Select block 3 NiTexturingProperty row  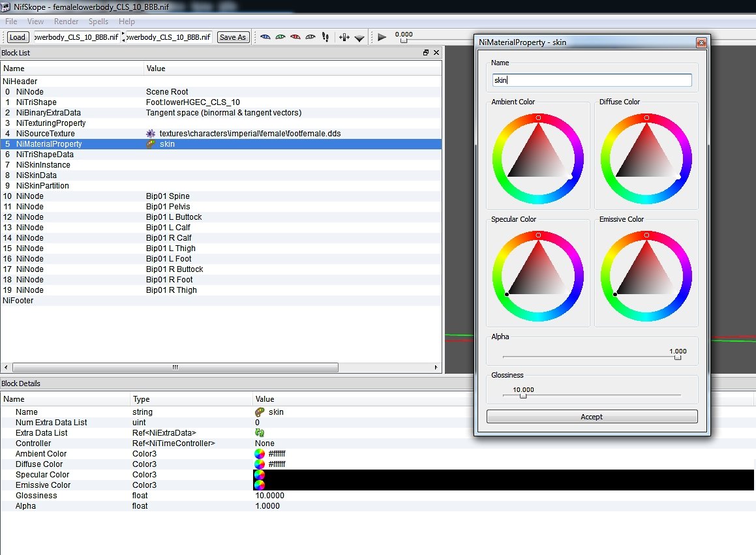[221, 123]
